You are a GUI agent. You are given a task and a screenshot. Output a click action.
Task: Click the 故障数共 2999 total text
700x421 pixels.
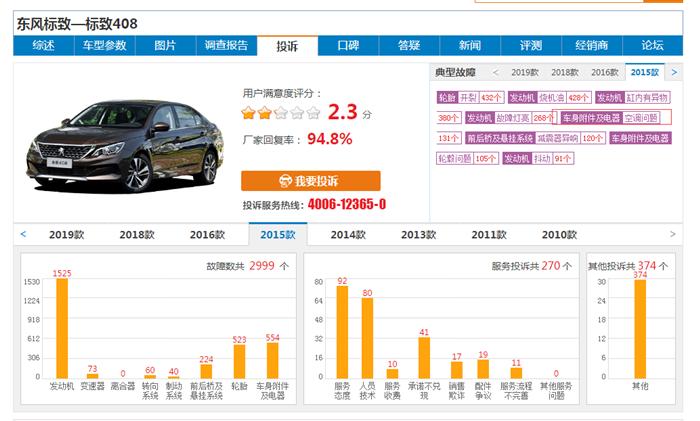tap(248, 266)
